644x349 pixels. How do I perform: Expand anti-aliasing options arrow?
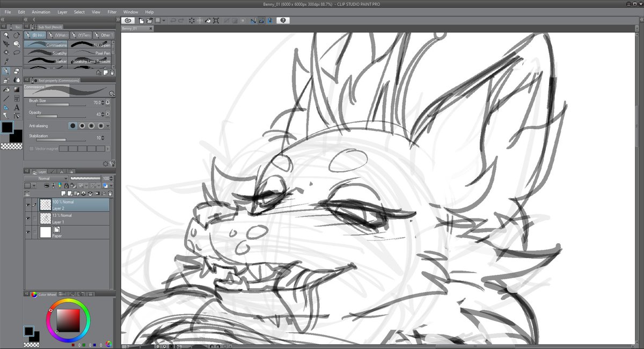point(108,126)
